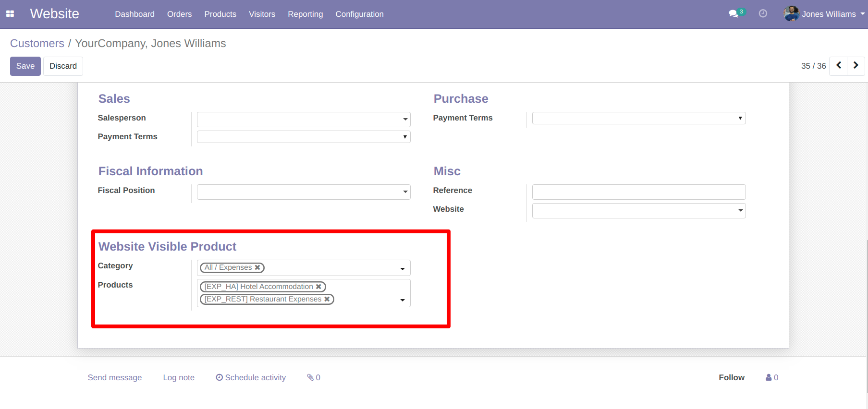This screenshot has height=409, width=868.
Task: Click the Reference input field
Action: click(639, 192)
